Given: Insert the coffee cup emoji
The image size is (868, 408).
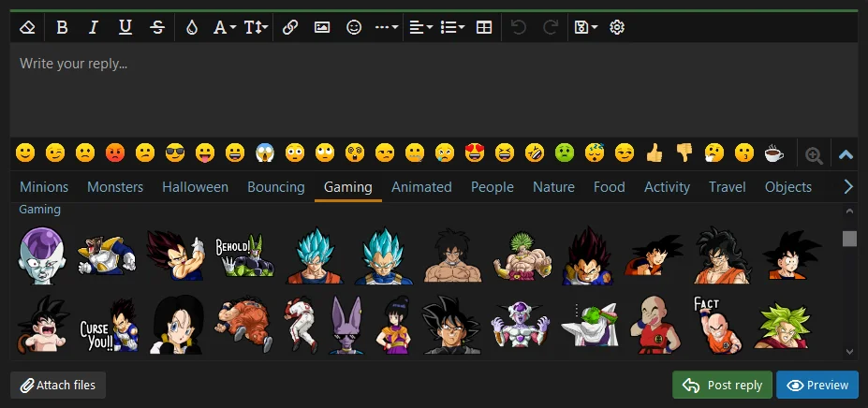Looking at the screenshot, I should (773, 153).
